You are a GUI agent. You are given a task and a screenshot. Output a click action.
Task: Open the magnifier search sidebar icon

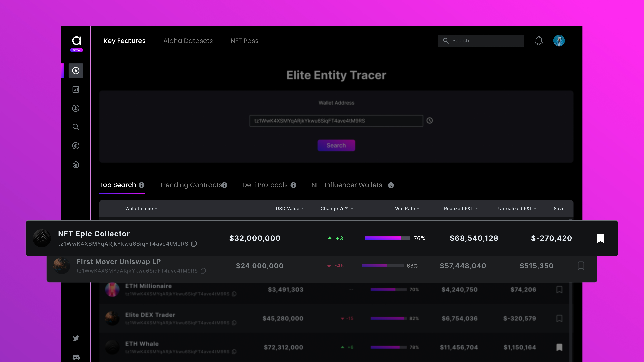pyautogui.click(x=76, y=127)
